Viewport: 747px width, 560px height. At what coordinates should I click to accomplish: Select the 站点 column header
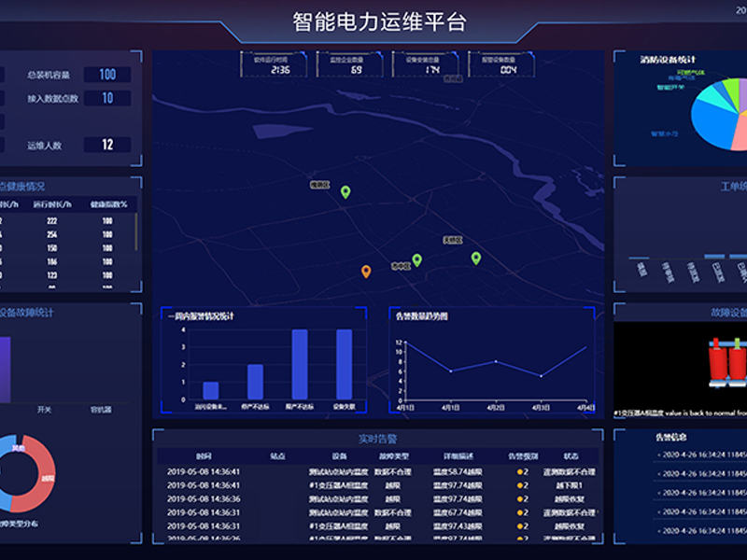click(x=277, y=456)
